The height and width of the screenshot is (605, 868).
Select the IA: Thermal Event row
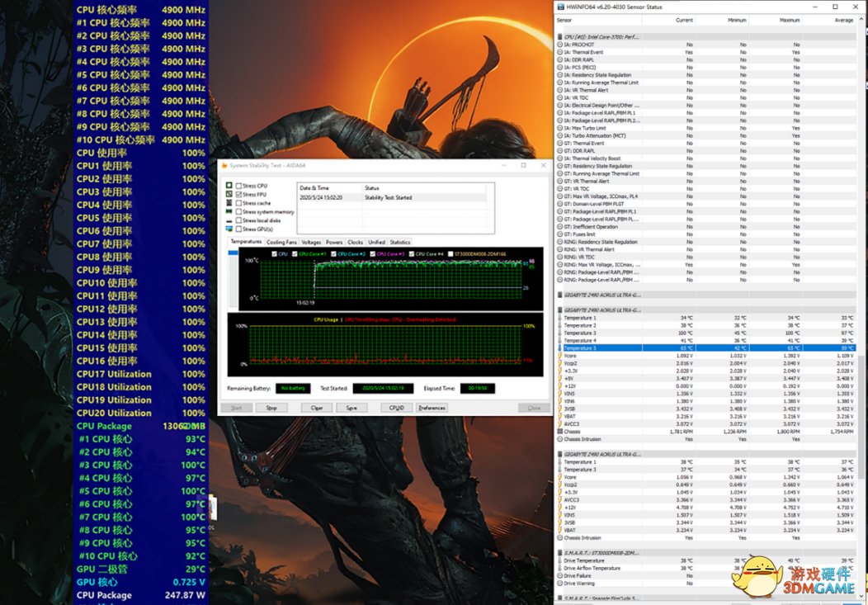pyautogui.click(x=705, y=52)
